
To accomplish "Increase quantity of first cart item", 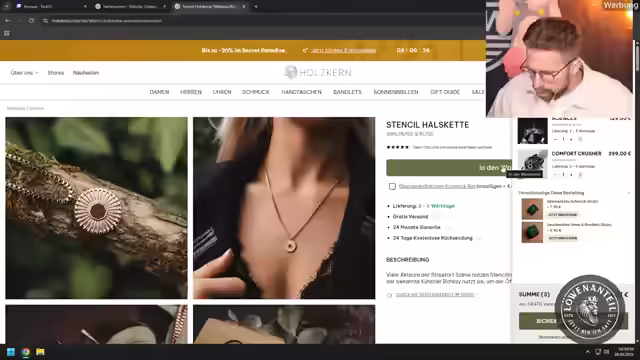I will tap(571, 139).
